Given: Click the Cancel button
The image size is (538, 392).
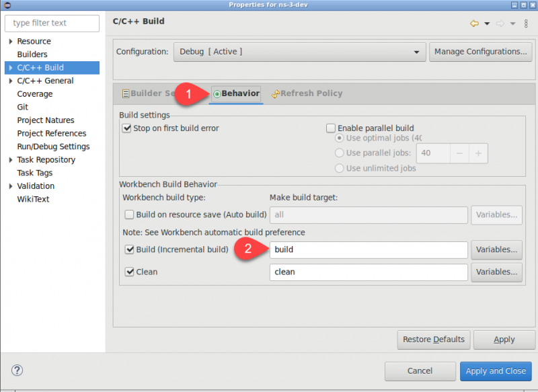Looking at the screenshot, I should point(420,371).
